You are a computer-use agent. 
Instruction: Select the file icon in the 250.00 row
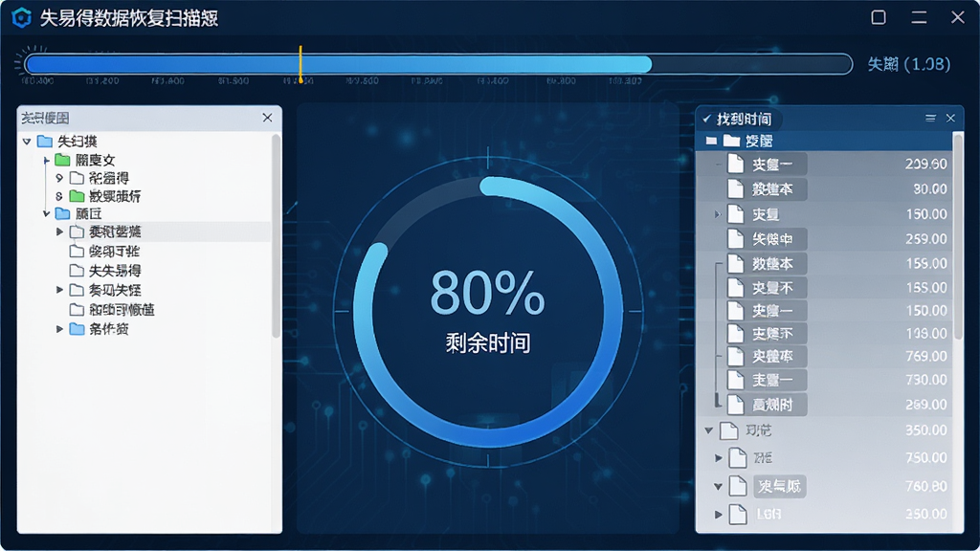738,514
